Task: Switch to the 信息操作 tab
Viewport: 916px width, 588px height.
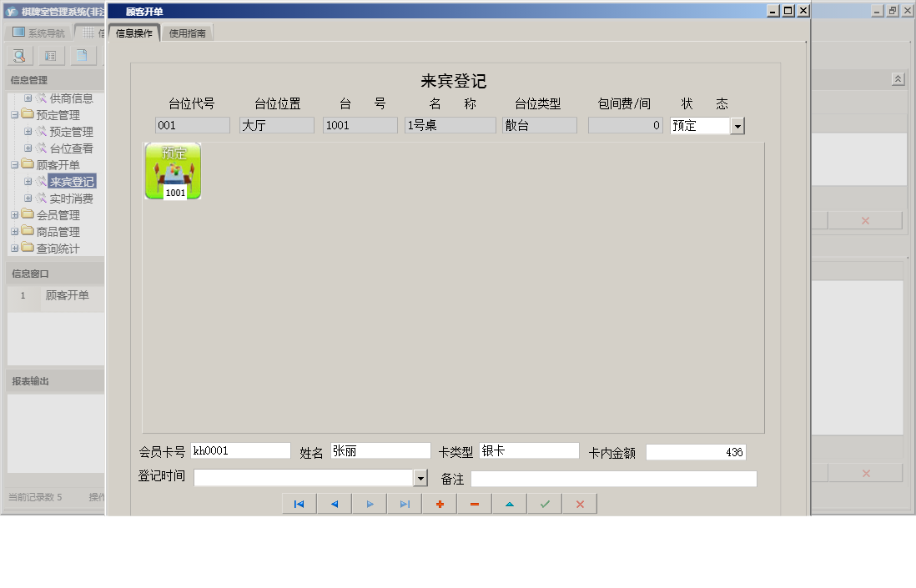Action: coord(133,33)
